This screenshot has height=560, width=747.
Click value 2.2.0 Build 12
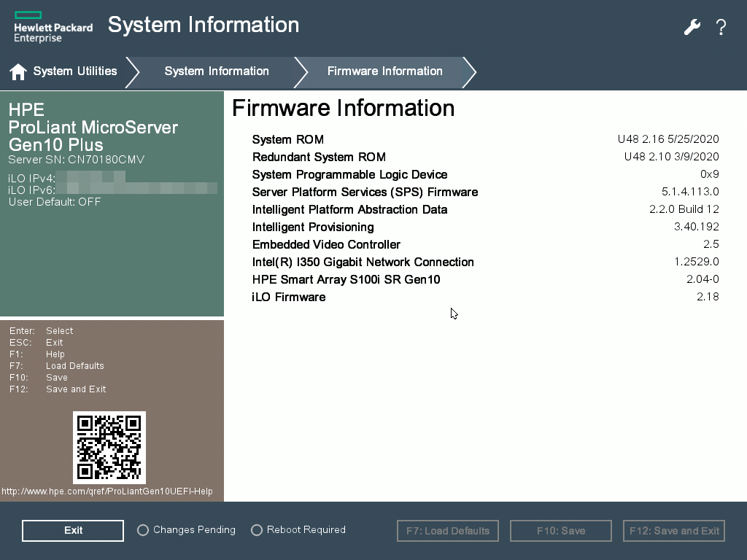pyautogui.click(x=684, y=209)
